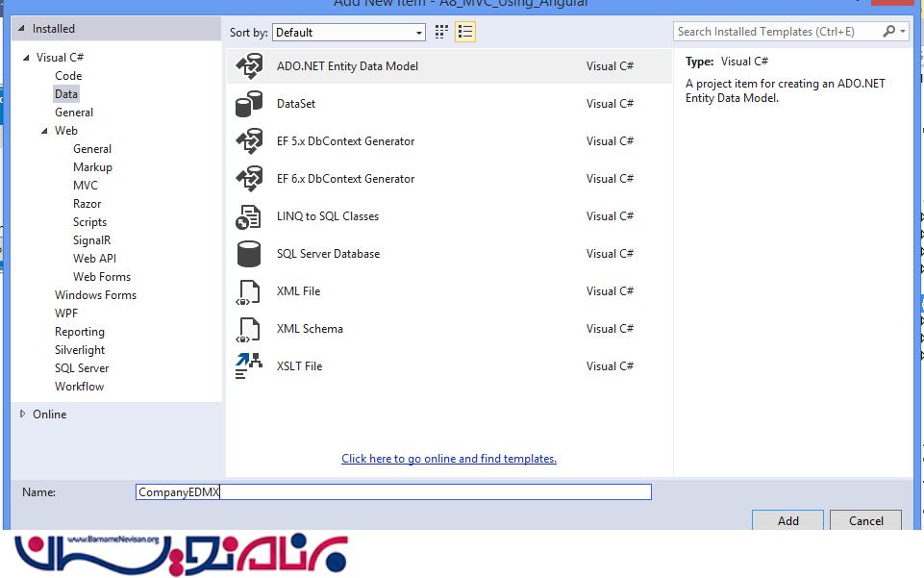Click 'Visual C#' in the DataSet row
This screenshot has height=578, width=924.
click(x=610, y=104)
